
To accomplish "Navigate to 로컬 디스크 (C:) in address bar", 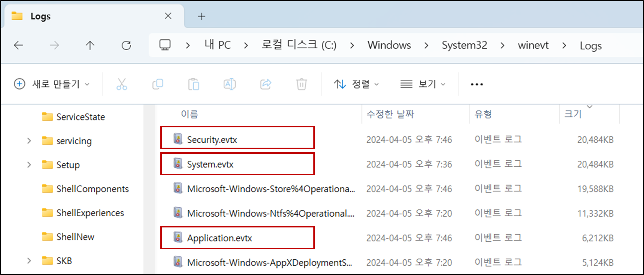I will click(x=299, y=45).
